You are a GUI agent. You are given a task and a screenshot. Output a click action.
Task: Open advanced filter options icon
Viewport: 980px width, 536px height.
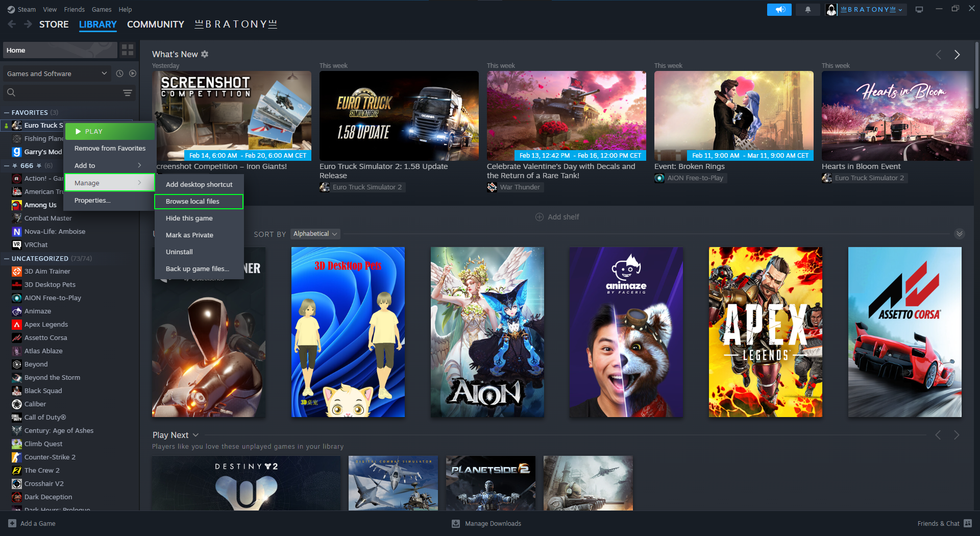(128, 92)
